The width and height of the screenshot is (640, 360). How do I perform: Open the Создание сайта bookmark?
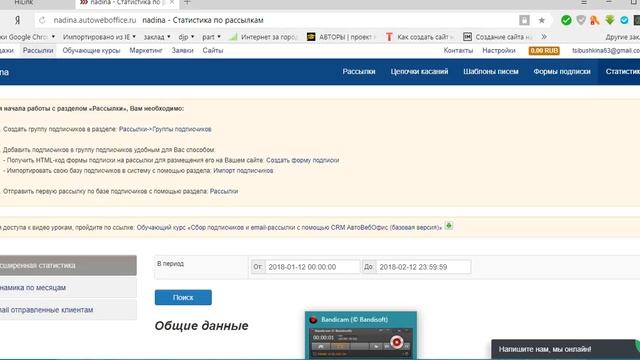click(498, 37)
